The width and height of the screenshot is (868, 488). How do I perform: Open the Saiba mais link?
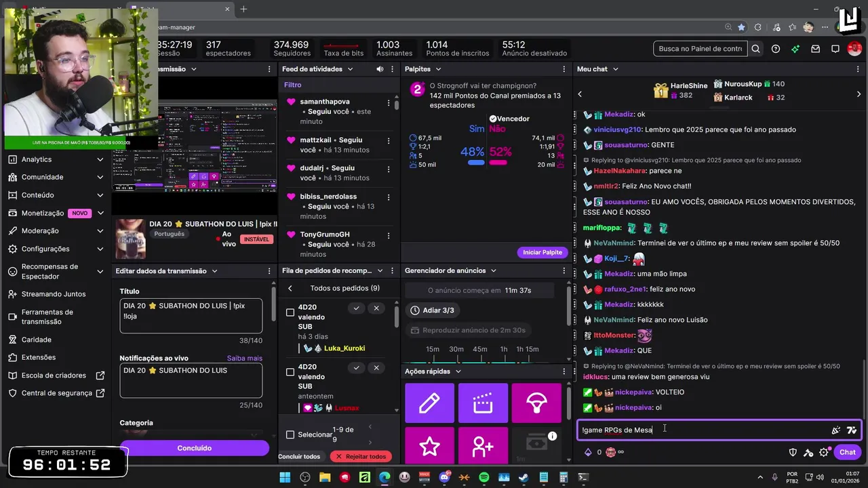[x=245, y=359]
